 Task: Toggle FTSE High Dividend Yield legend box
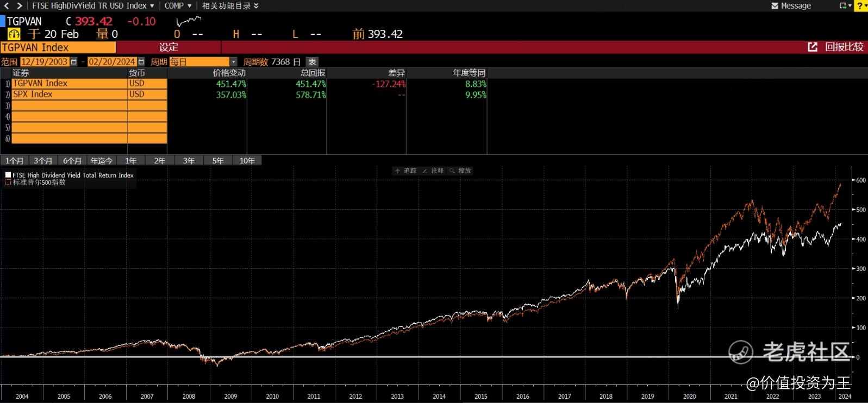pos(8,175)
